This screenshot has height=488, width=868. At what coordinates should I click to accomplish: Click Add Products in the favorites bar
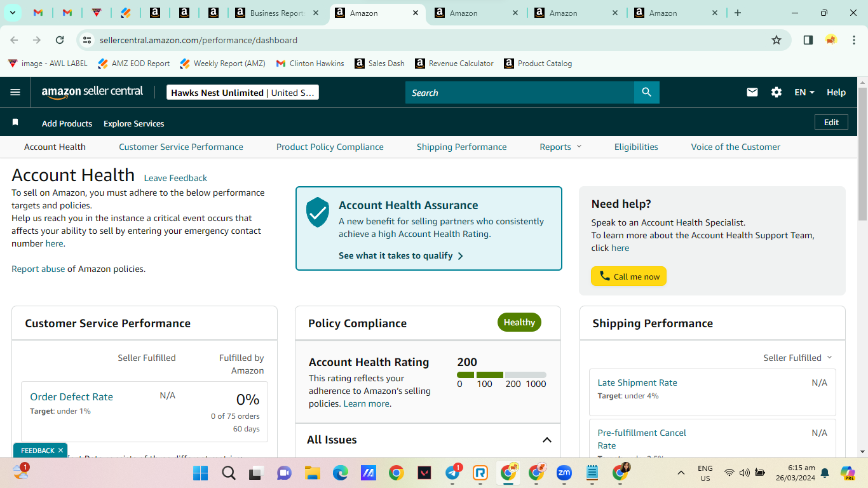(x=67, y=123)
